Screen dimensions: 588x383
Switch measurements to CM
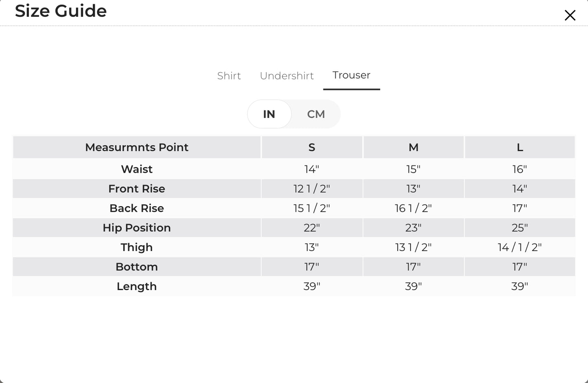(x=316, y=114)
